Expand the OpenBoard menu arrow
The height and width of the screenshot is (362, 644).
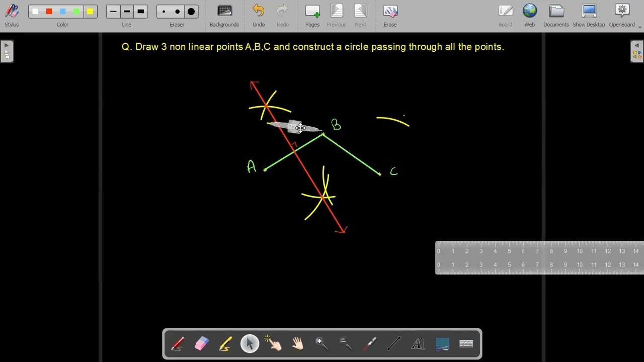click(640, 27)
